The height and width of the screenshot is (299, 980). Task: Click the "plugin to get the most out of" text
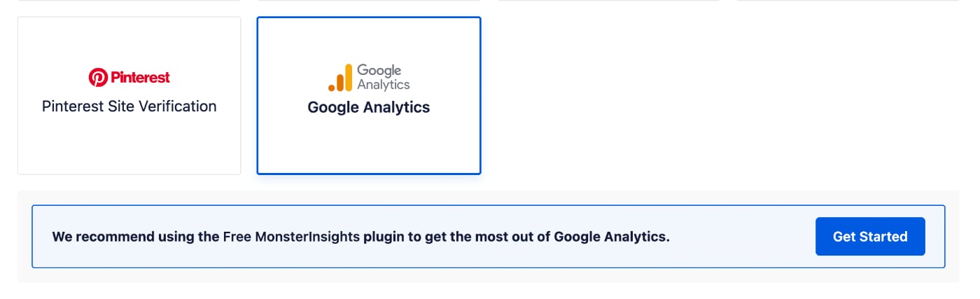[x=457, y=237]
